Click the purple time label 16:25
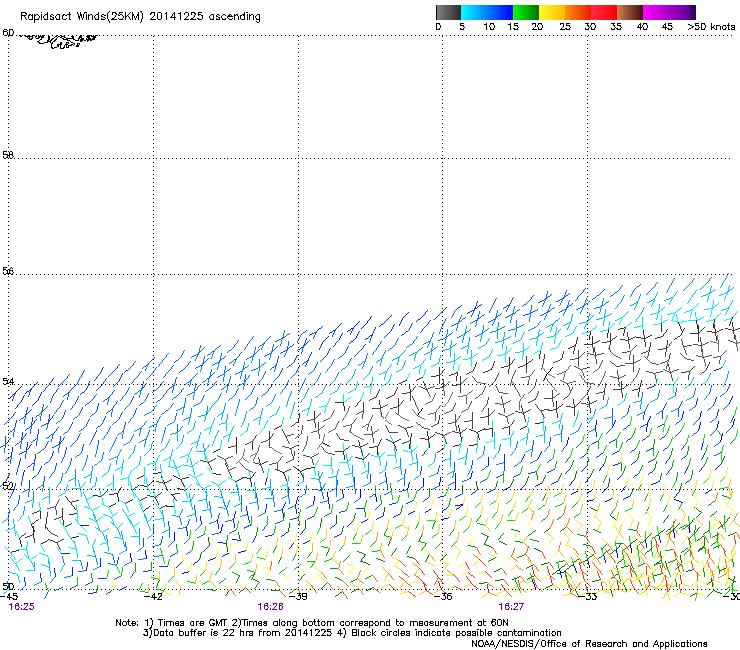This screenshot has height=650, width=740. pos(21,607)
